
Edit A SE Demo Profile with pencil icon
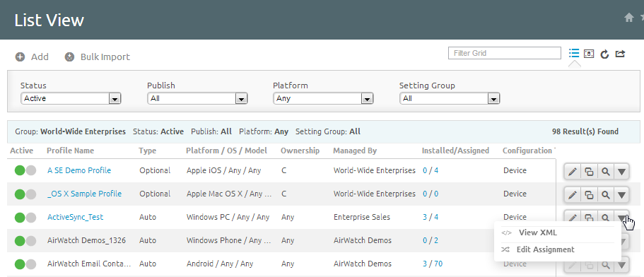pos(572,172)
